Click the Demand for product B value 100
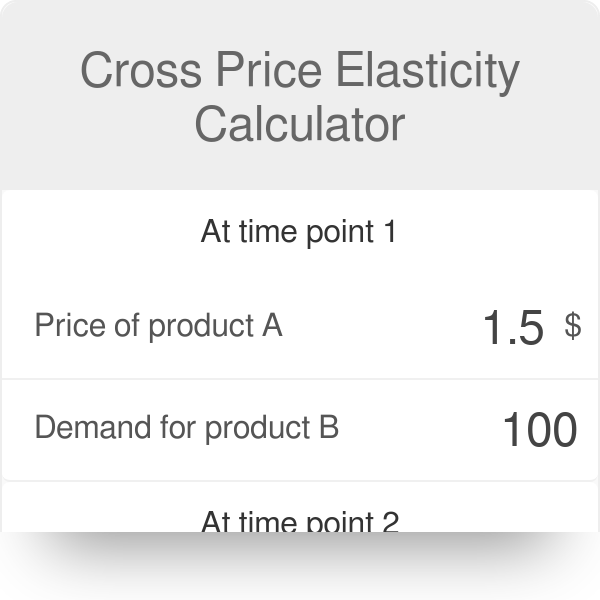600x600 pixels. coord(539,429)
